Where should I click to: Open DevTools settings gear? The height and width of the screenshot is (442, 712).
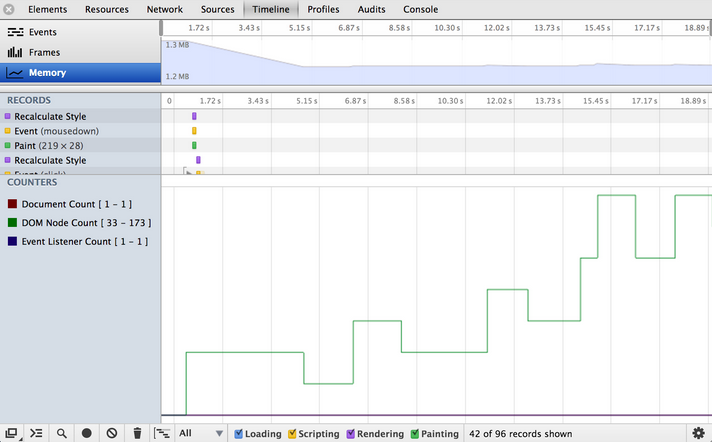[698, 433]
